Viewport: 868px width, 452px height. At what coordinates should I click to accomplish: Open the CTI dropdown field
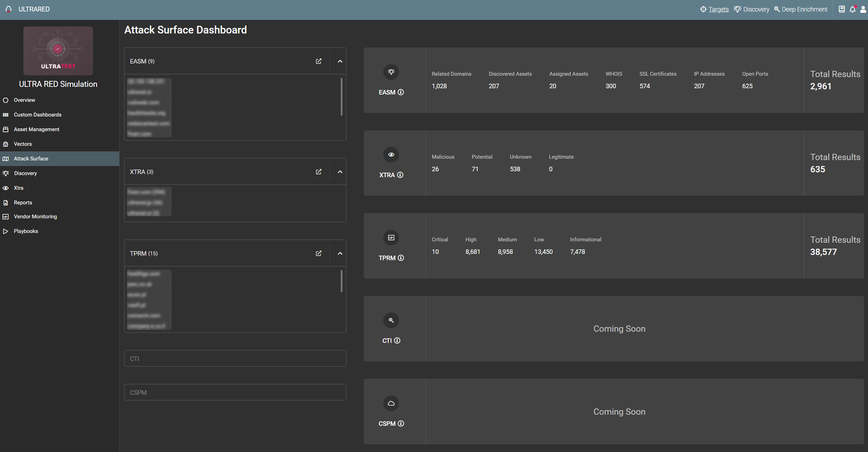tap(235, 359)
